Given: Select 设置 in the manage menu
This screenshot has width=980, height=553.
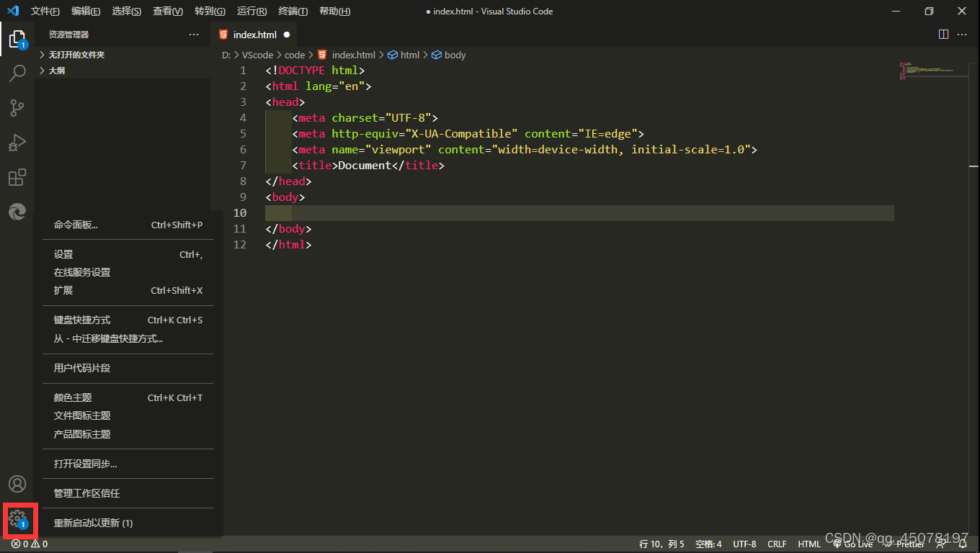Looking at the screenshot, I should 128,254.
